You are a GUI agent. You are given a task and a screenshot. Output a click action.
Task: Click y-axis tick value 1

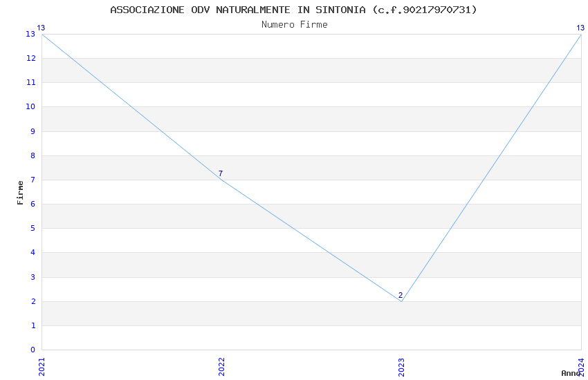(33, 325)
